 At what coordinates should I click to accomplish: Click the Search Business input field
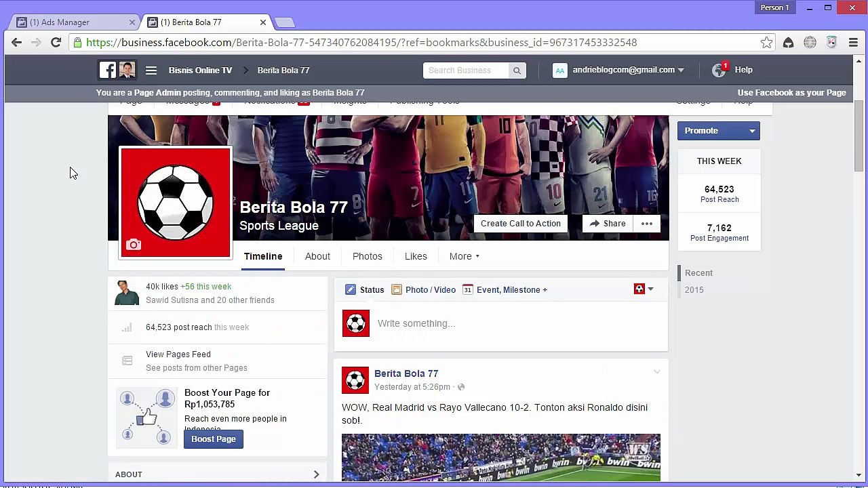click(466, 70)
